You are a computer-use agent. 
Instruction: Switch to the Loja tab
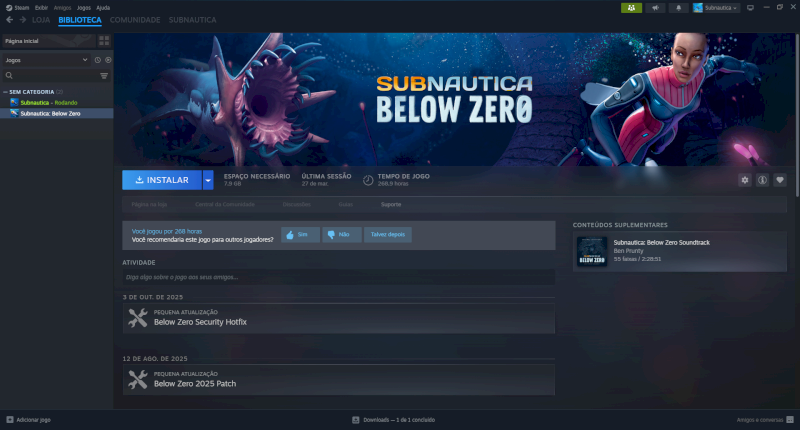pyautogui.click(x=41, y=20)
